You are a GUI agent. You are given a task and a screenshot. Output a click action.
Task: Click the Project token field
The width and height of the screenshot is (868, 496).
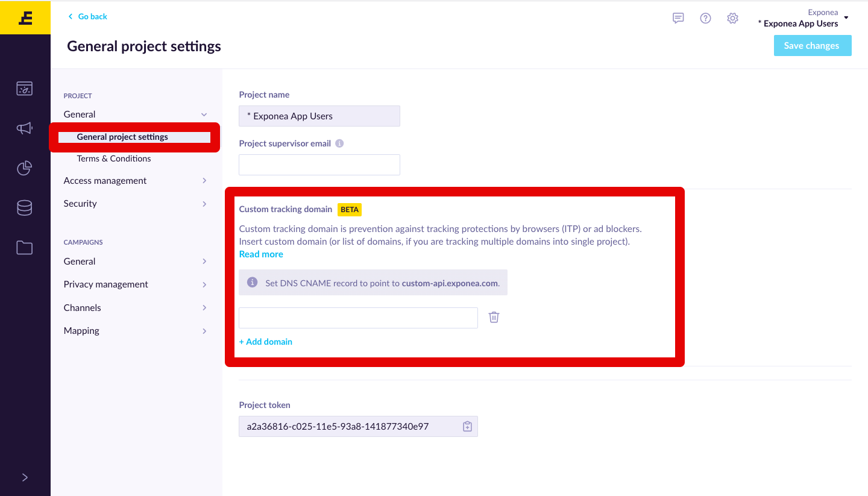click(358, 427)
